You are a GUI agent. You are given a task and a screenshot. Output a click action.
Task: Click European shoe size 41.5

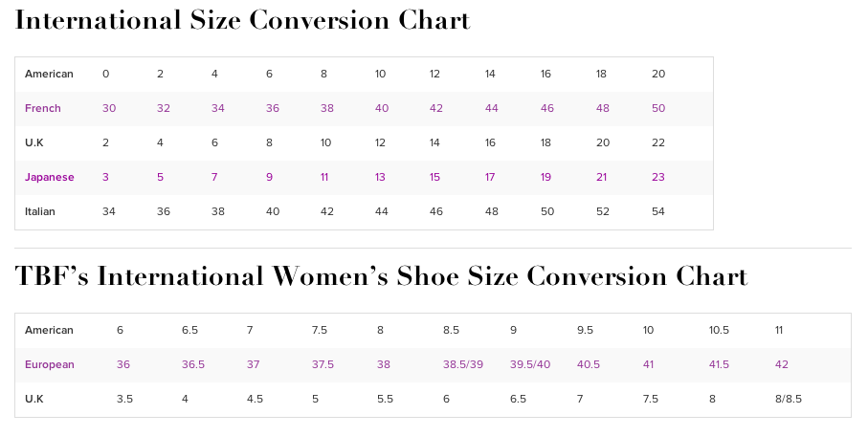click(x=719, y=365)
